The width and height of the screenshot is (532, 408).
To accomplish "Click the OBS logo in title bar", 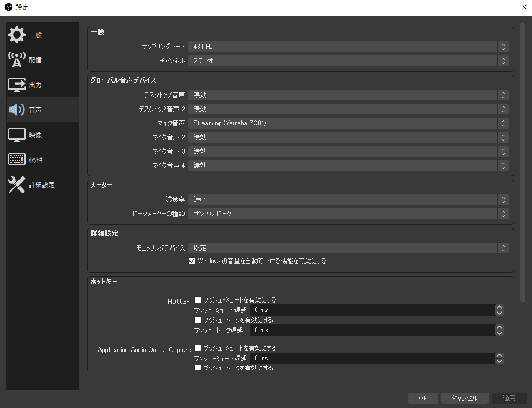I will pos(8,8).
